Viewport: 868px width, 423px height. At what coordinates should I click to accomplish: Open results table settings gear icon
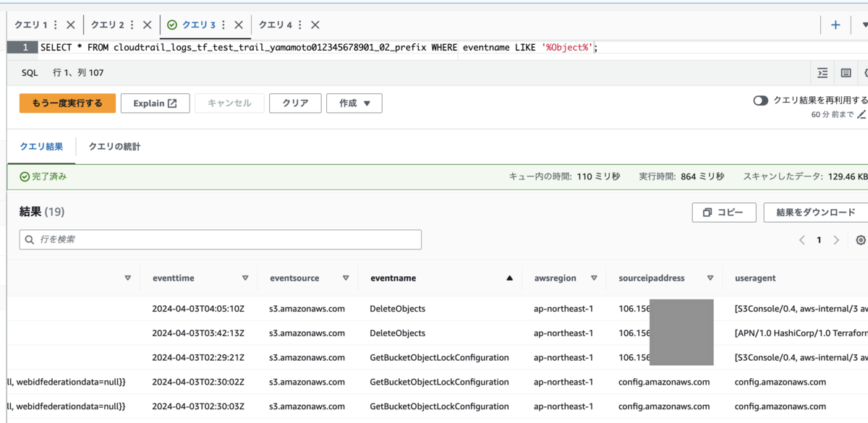tap(861, 240)
